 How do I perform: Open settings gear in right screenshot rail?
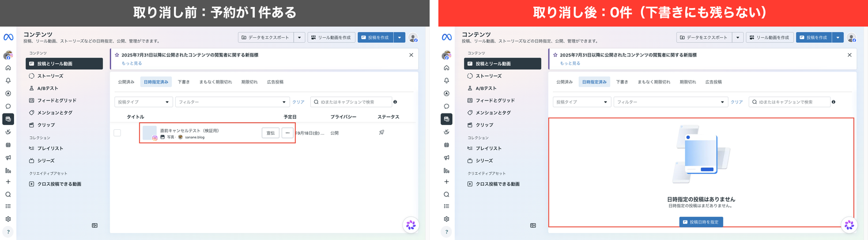point(446,219)
